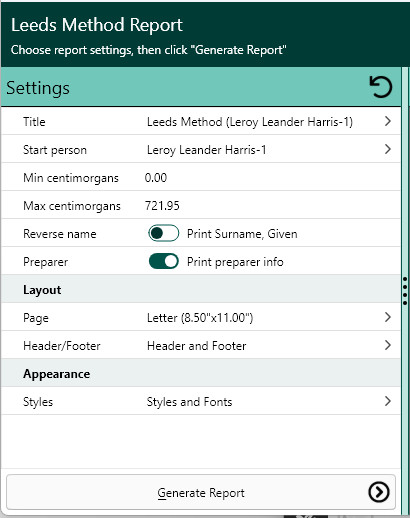This screenshot has height=518, width=410.
Task: Click the Styles row label
Action: 38,402
